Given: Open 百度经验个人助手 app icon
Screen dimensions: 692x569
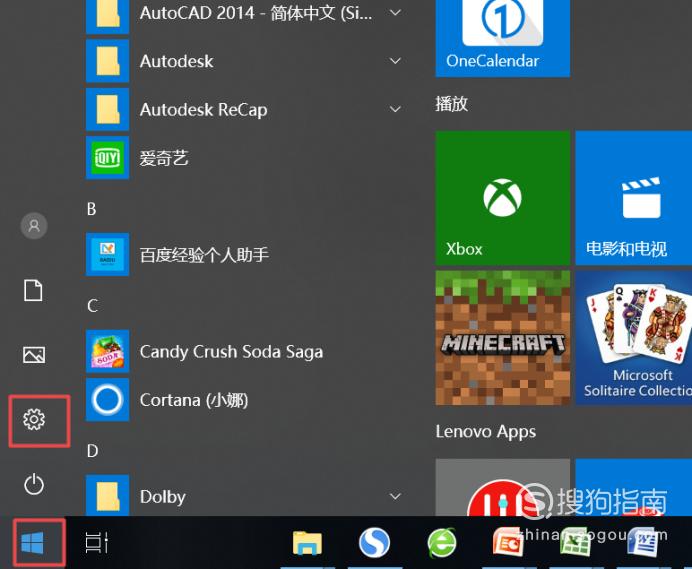Looking at the screenshot, I should (x=107, y=254).
